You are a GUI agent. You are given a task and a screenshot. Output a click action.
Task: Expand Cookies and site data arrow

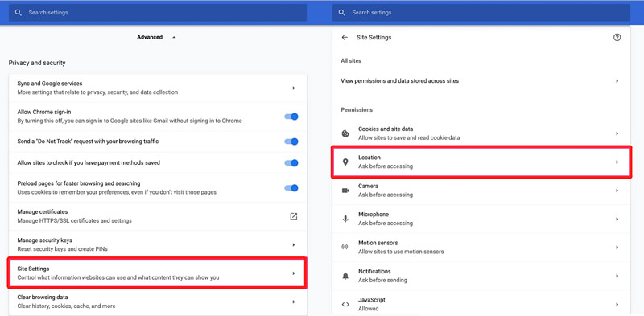617,133
